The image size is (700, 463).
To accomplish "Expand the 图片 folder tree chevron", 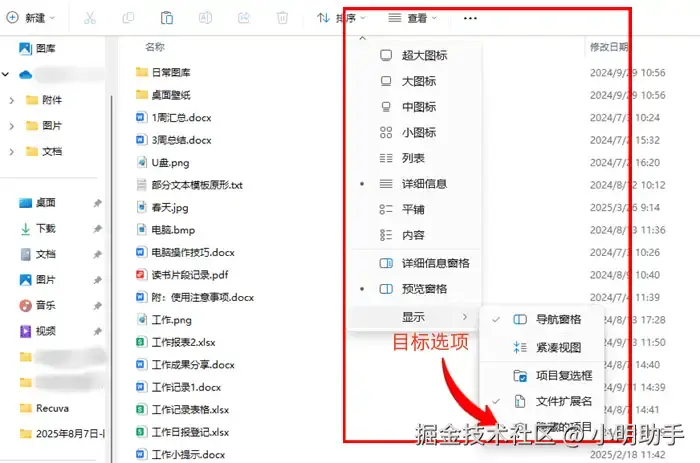I will click(x=12, y=126).
